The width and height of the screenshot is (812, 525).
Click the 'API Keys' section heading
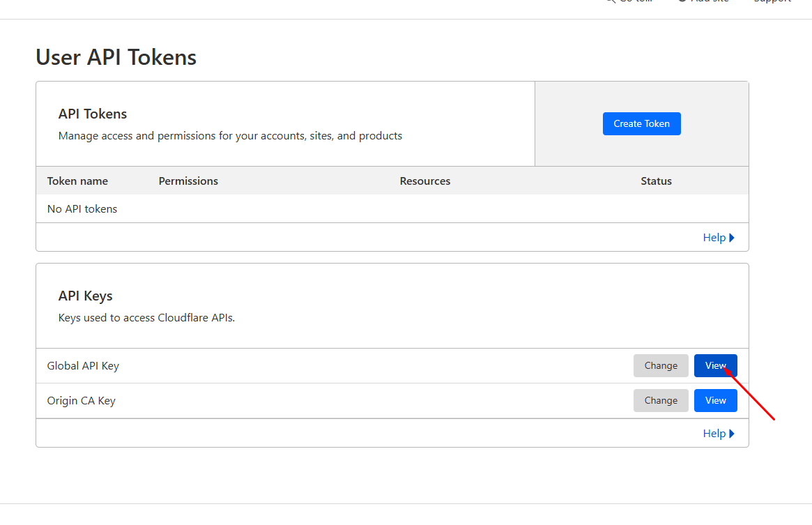(x=86, y=296)
